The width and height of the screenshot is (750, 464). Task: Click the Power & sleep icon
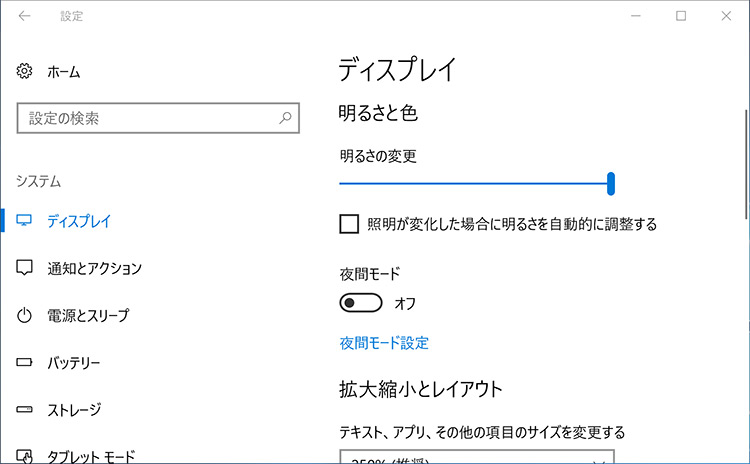coord(25,316)
